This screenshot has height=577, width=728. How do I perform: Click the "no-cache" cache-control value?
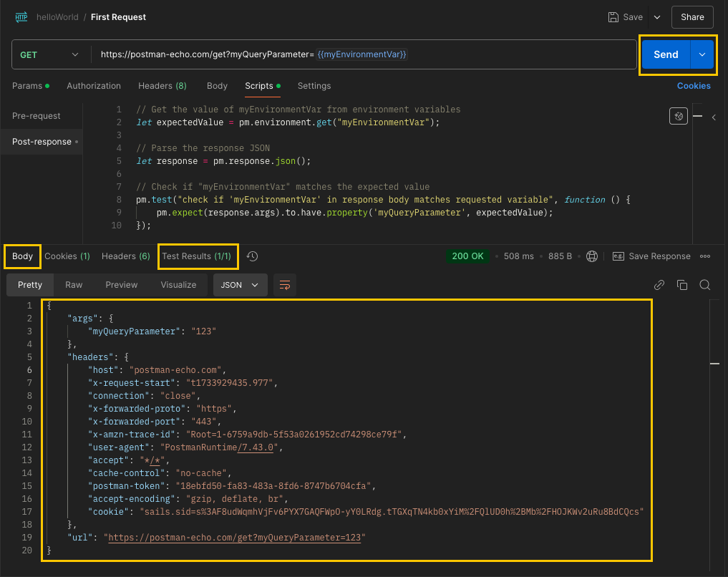pyautogui.click(x=201, y=473)
